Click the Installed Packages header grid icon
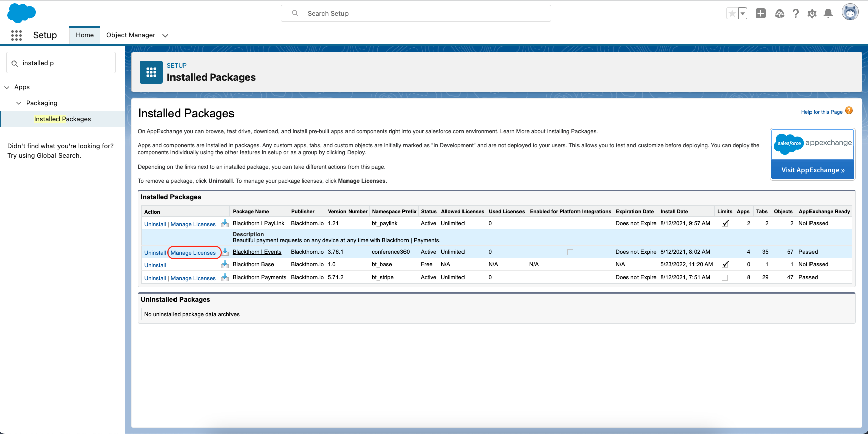This screenshot has height=434, width=868. point(151,72)
